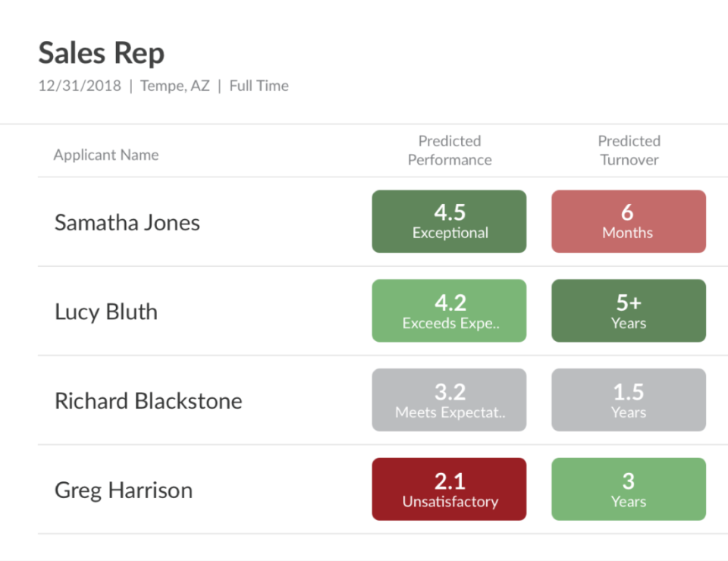The height and width of the screenshot is (561, 728).
Task: Click the 3.2 Meets Expectations badge
Action: (449, 400)
